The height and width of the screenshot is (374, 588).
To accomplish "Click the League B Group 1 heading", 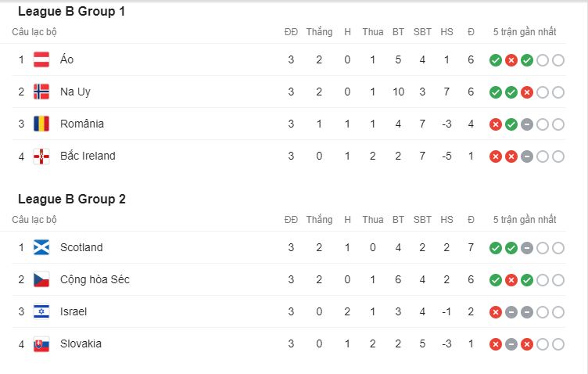I will (71, 11).
